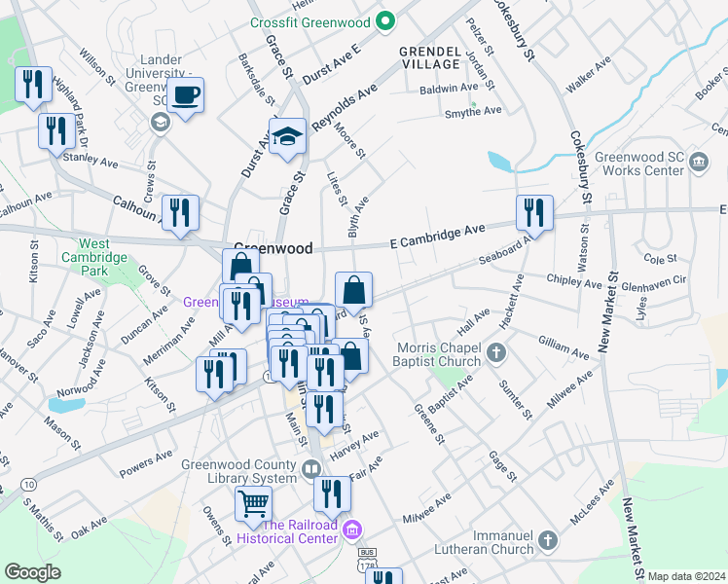728x584 pixels.
Task: Click restaurant marker beside Highland Park Dr
Action: (33, 86)
